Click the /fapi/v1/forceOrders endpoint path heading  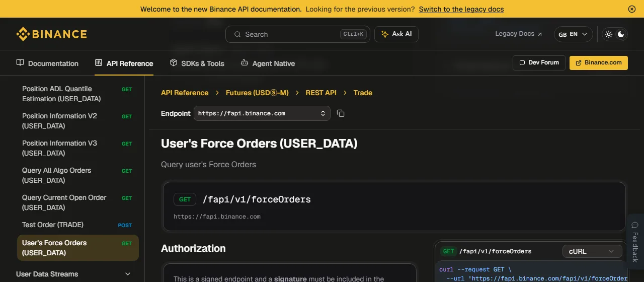coord(257,199)
